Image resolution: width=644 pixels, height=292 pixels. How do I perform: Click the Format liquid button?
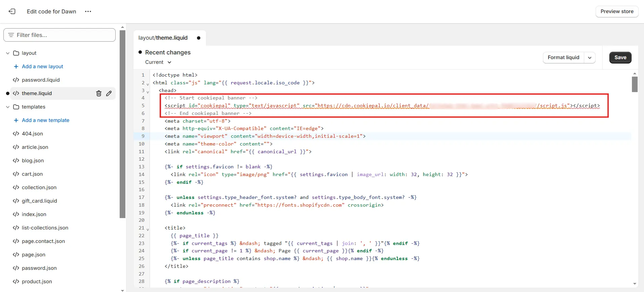pyautogui.click(x=563, y=57)
